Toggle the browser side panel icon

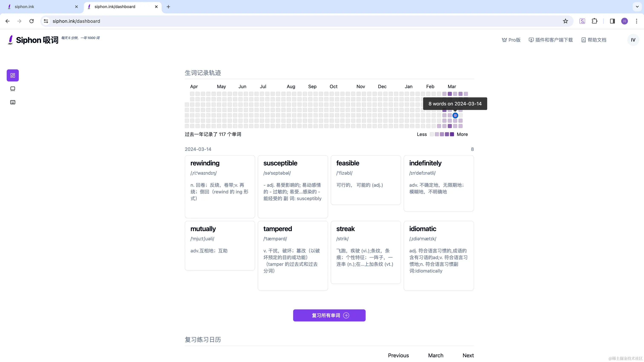click(612, 21)
